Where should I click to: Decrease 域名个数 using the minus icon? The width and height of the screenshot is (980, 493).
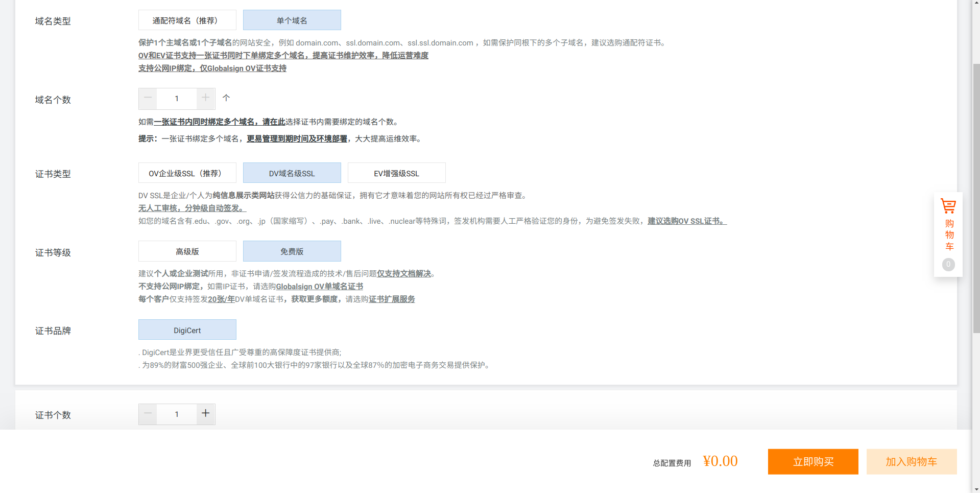coord(148,98)
